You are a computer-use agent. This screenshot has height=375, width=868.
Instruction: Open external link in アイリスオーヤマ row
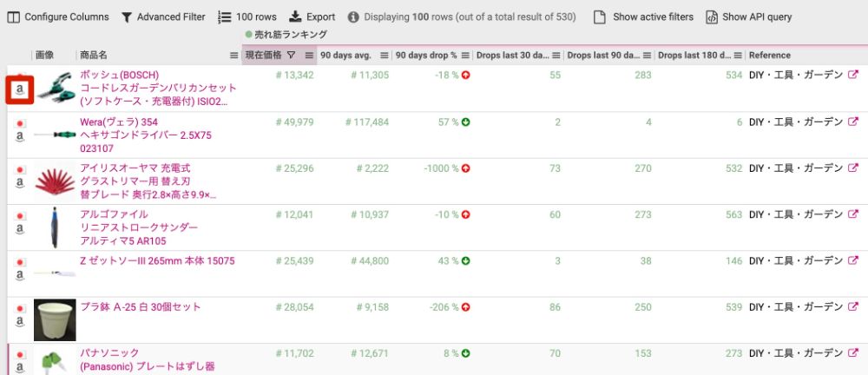853,168
